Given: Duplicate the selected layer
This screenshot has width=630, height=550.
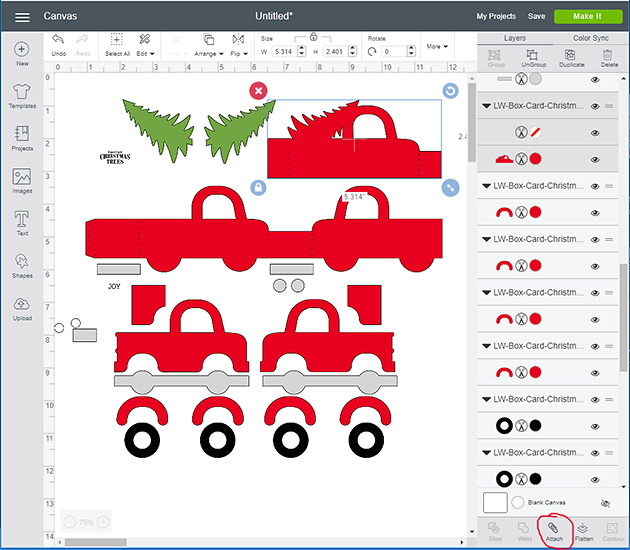Looking at the screenshot, I should coord(571,58).
